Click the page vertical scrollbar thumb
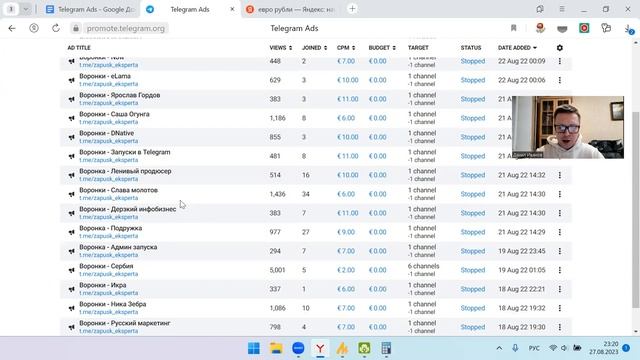 pyautogui.click(x=636, y=210)
